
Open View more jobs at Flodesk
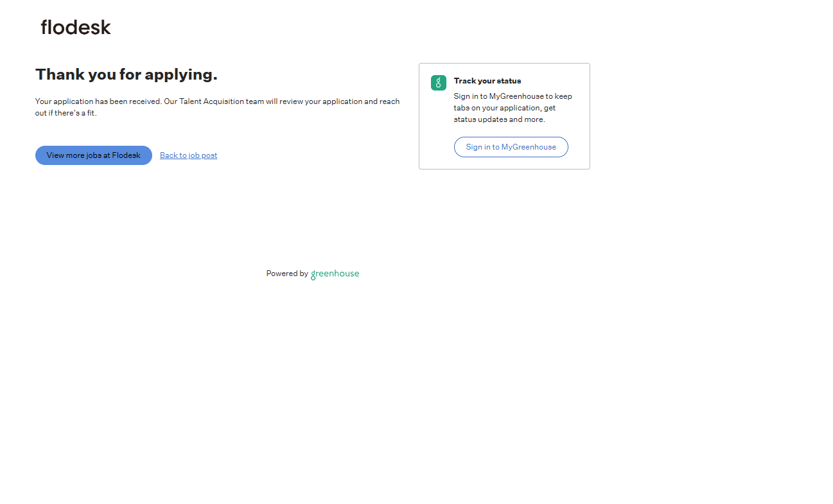pos(93,155)
